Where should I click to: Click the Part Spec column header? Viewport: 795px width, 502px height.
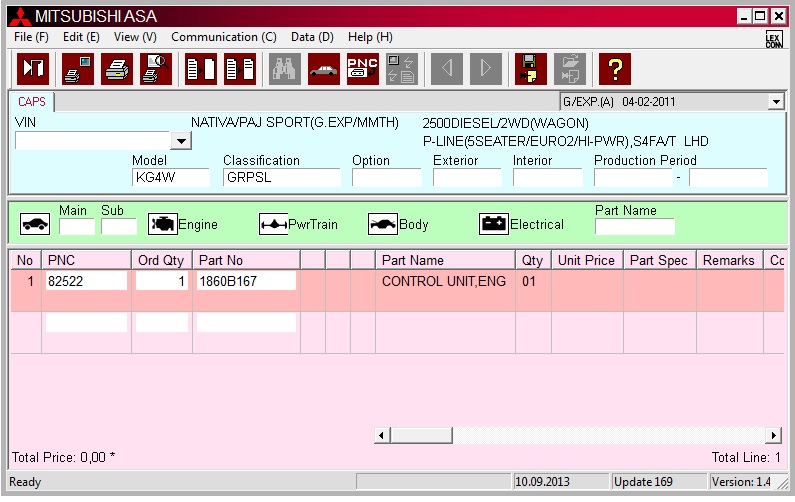pos(659,260)
